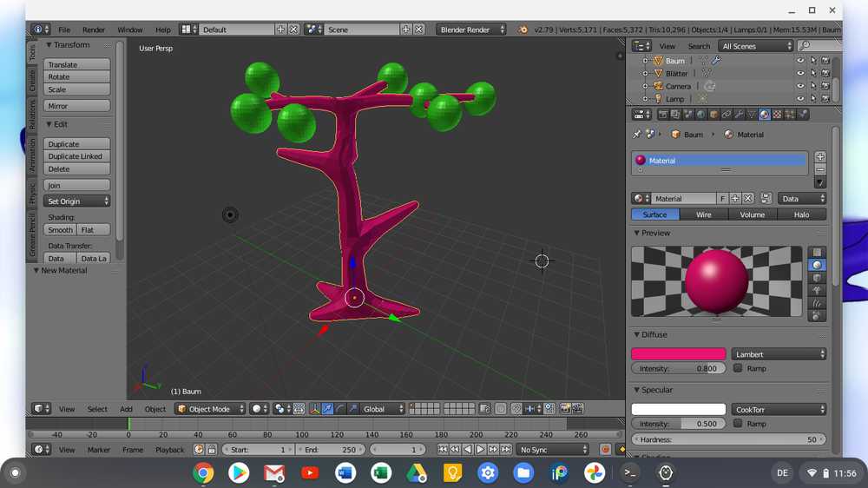Expand the Set Origin dropdown

coord(77,201)
